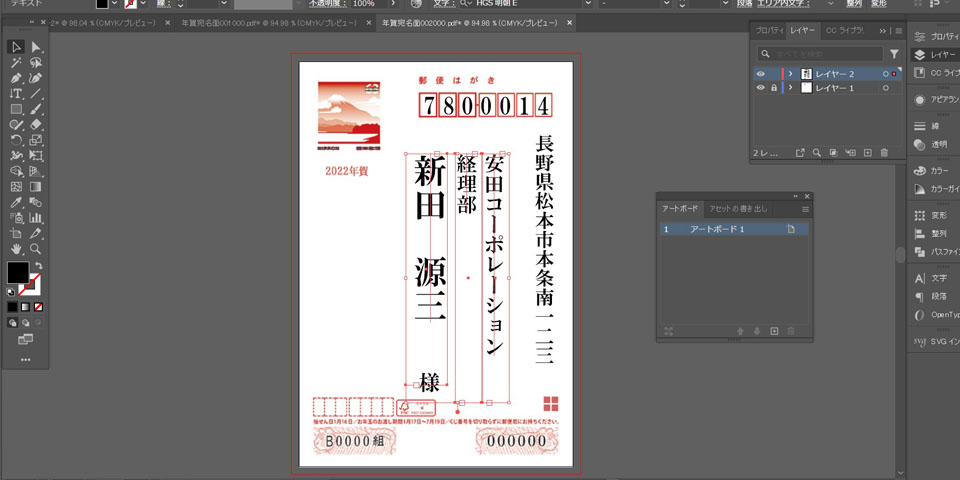Create new artboard using Artboards panel icon

tap(773, 331)
